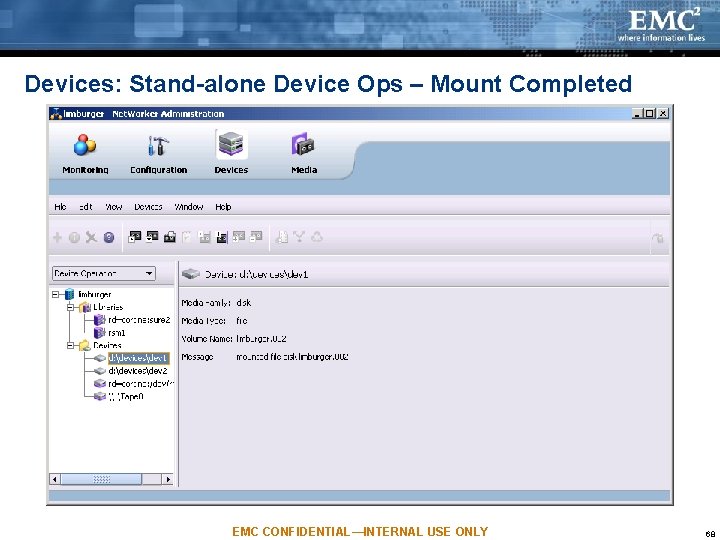Click the grayed Y-branch toolbar icon

tap(299, 236)
